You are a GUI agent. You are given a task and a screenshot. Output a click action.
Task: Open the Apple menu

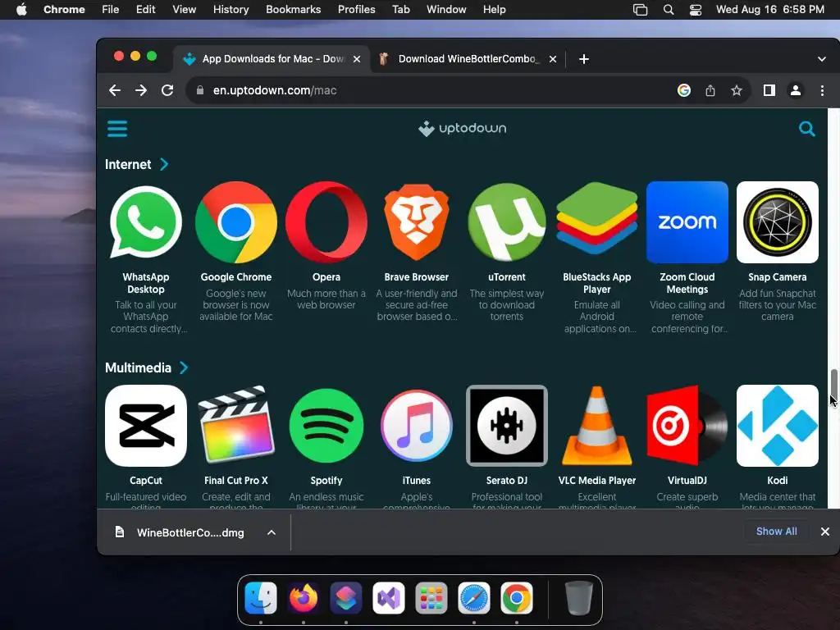(x=21, y=10)
